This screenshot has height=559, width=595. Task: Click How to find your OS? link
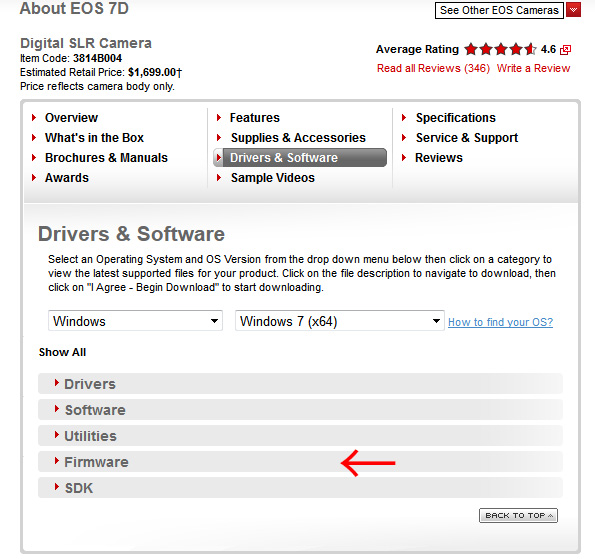(500, 322)
